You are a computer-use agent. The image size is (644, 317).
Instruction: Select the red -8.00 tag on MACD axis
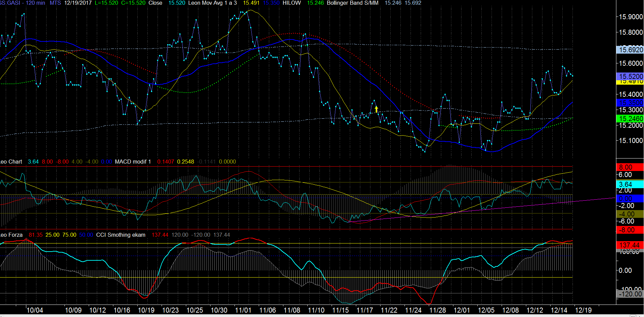pos(630,230)
